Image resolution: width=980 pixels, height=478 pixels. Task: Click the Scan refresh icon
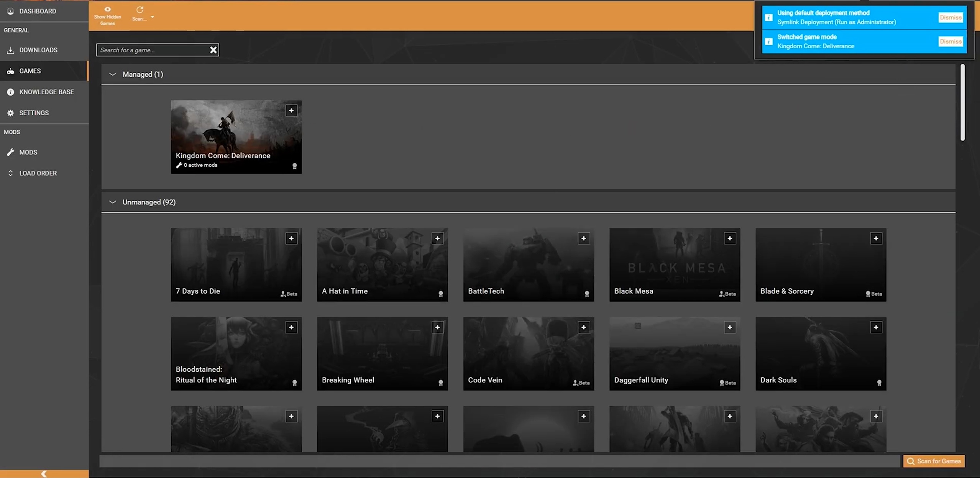pyautogui.click(x=140, y=10)
